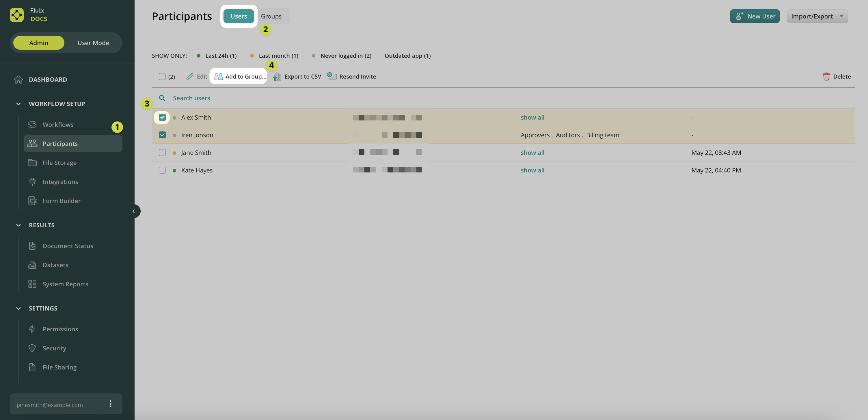868x420 pixels.
Task: Click the Fluix Docs logo icon
Action: (16, 15)
